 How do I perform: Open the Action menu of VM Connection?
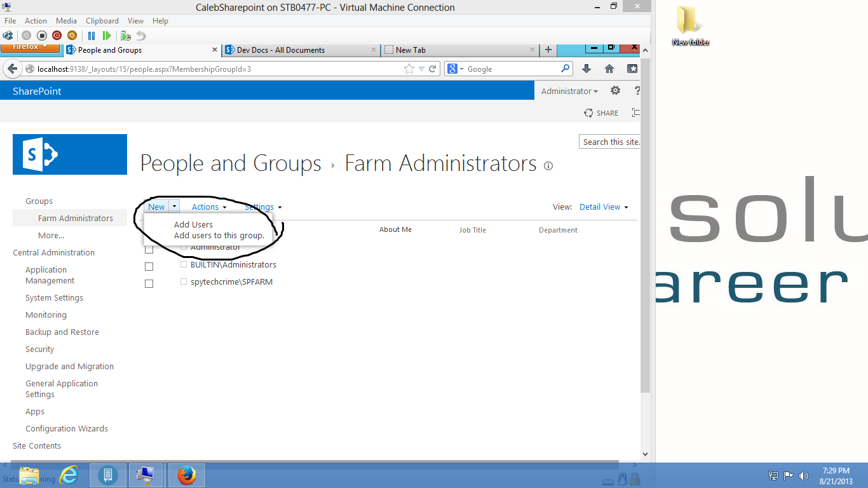(36, 21)
